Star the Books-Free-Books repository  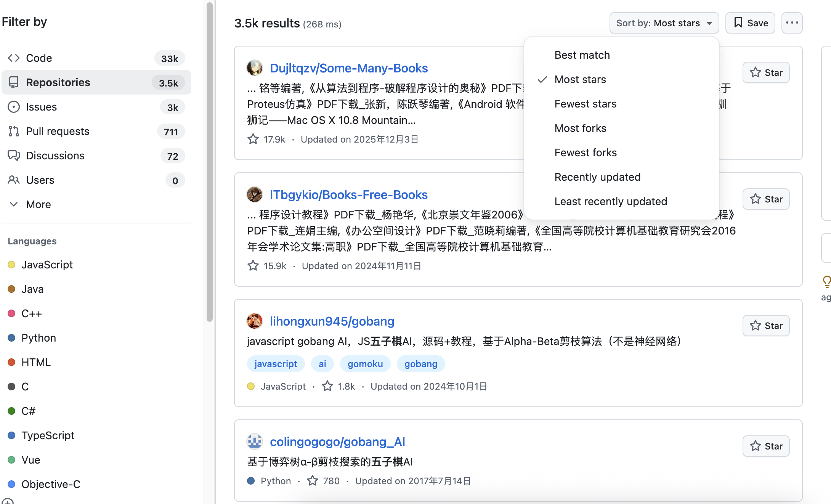[x=766, y=199]
